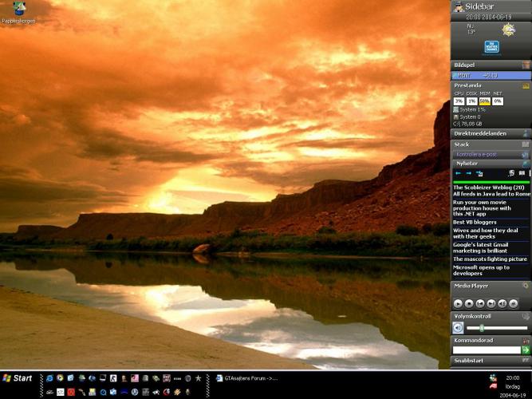This screenshot has height=399, width=532.
Task: Collapse the Stack panel header
Action: click(491, 144)
